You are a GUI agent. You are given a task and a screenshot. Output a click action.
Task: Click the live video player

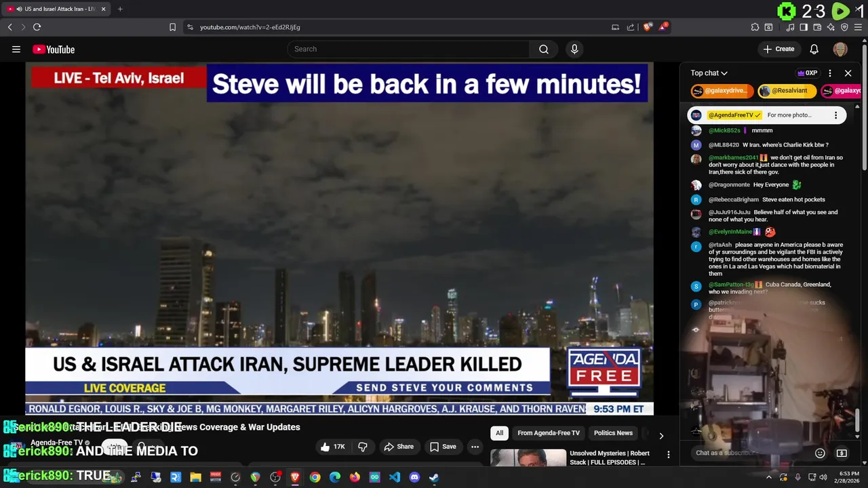pyautogui.click(x=339, y=239)
